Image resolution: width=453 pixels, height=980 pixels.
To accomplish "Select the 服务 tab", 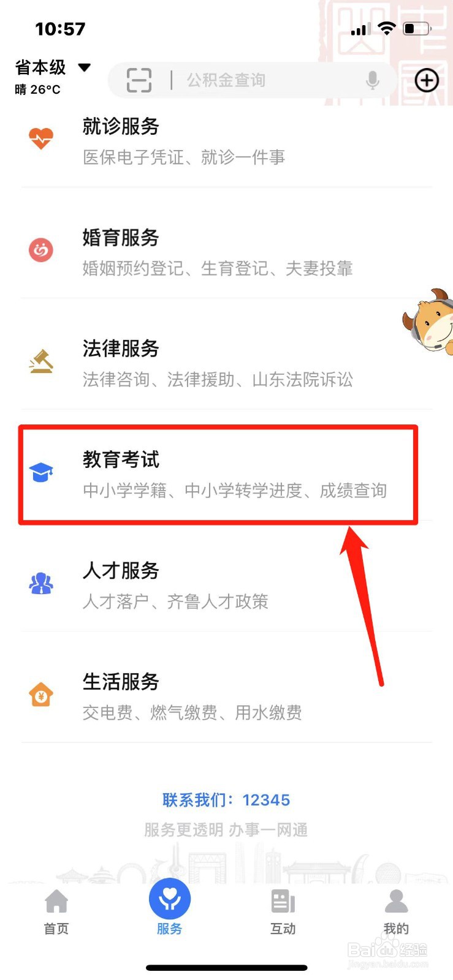I will click(x=170, y=908).
